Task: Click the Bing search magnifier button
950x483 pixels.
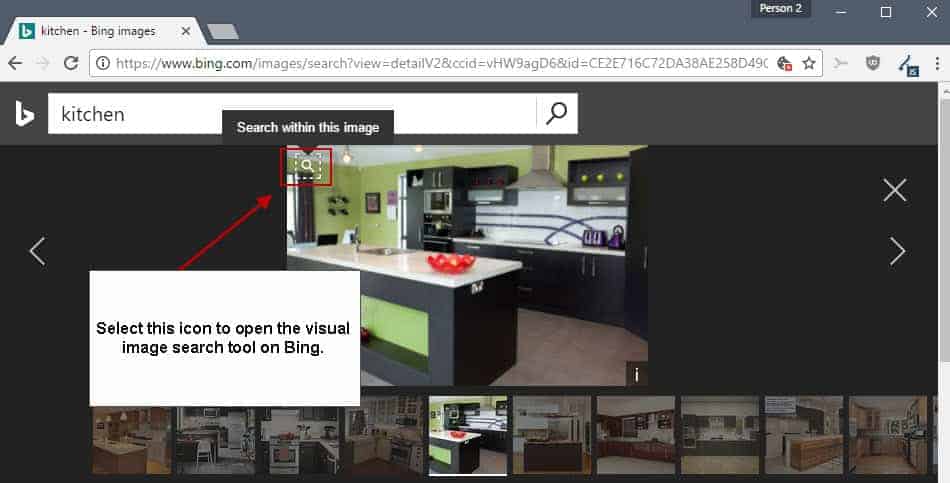Action: point(556,114)
